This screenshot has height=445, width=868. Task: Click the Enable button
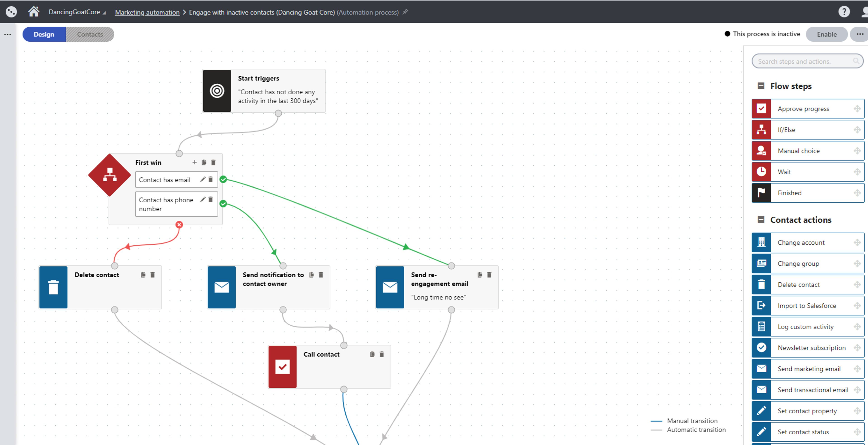[x=827, y=34]
